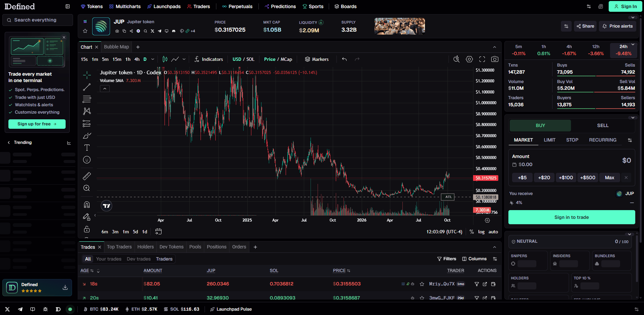Download the Defined app
Image resolution: width=644 pixels, height=315 pixels.
pyautogui.click(x=65, y=287)
